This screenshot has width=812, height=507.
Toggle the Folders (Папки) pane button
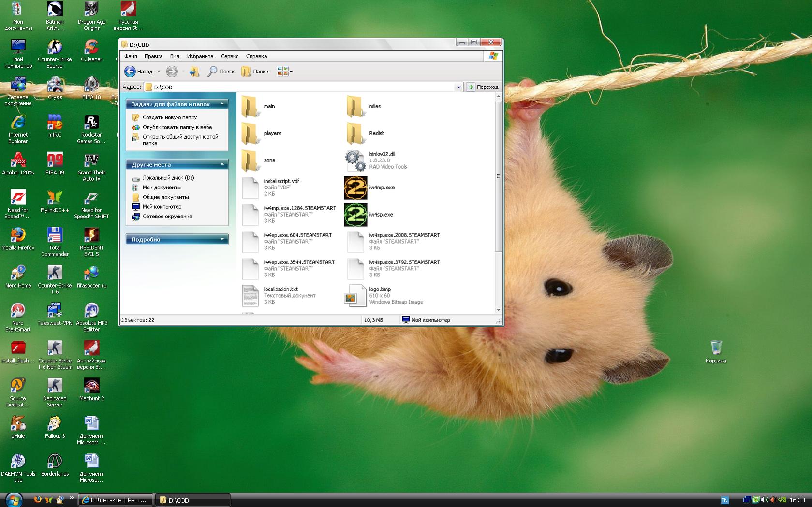(255, 72)
